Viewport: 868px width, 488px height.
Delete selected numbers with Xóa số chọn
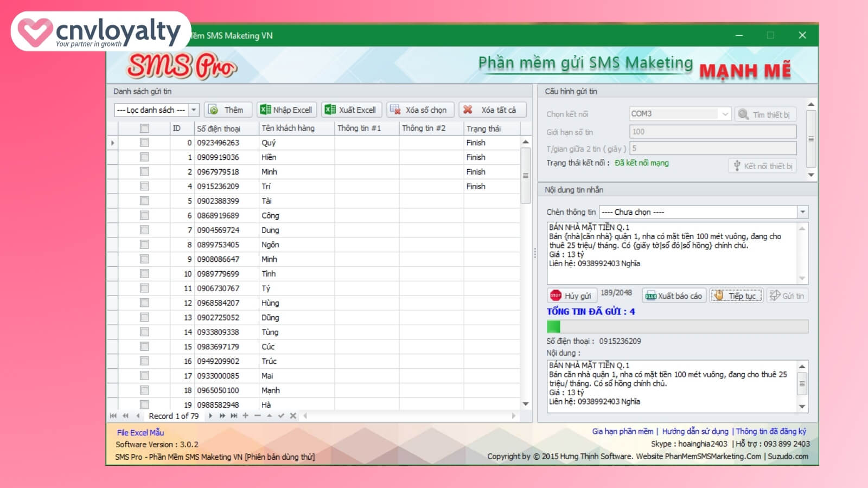pos(419,110)
